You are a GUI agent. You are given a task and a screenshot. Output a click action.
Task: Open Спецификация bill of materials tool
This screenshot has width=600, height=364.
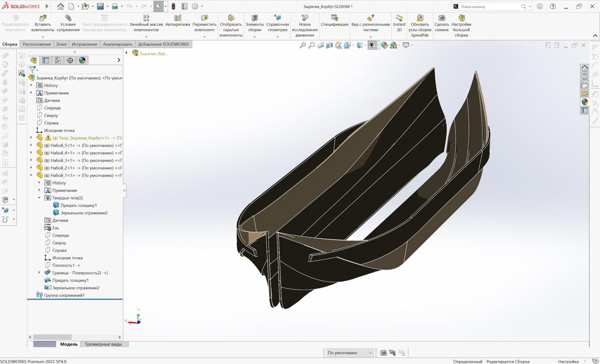coord(334,21)
